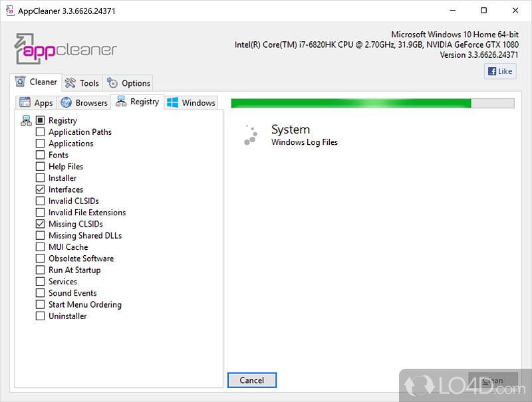
Task: Enable Missing Shared DLLs checkbox
Action: 40,235
